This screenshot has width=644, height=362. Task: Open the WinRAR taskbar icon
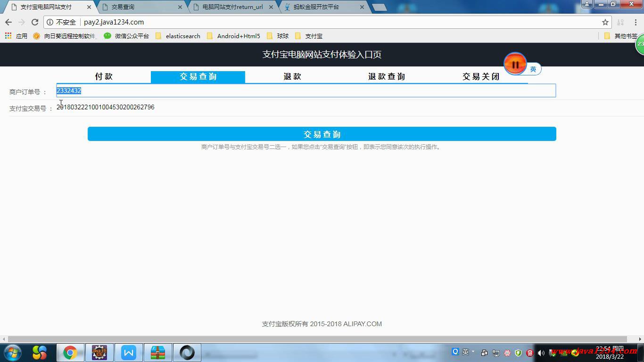pos(158,353)
